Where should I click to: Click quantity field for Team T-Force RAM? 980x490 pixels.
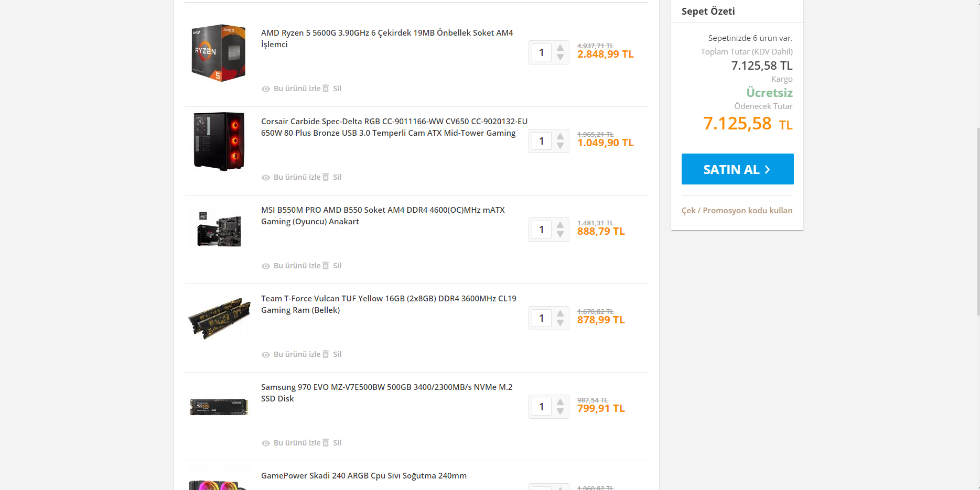coord(542,318)
